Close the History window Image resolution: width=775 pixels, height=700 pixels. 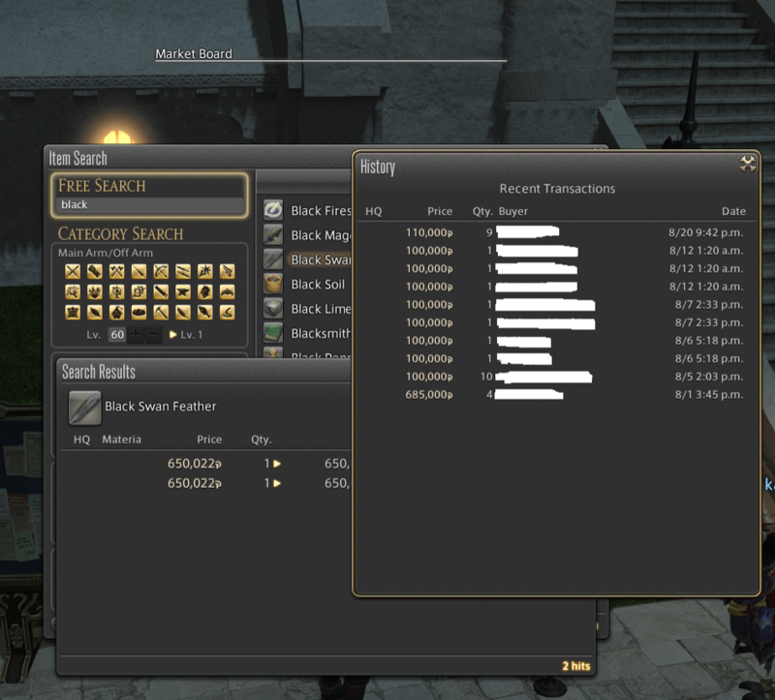[748, 165]
